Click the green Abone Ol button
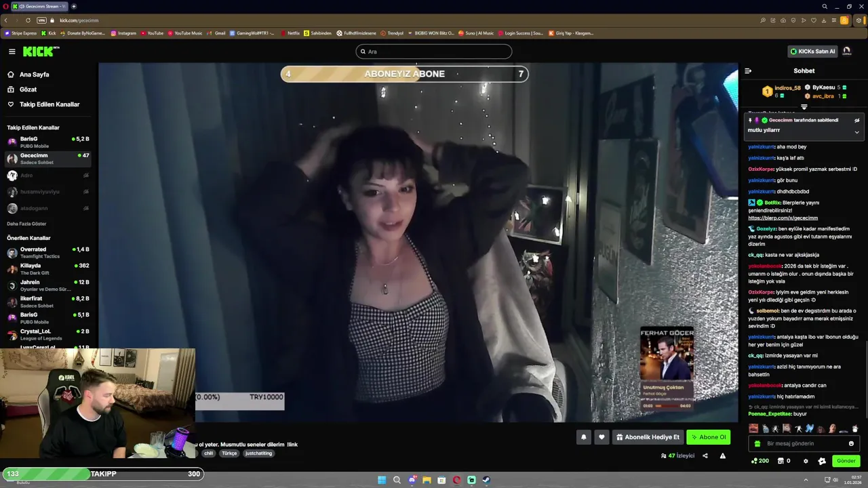This screenshot has width=868, height=488. (x=707, y=437)
